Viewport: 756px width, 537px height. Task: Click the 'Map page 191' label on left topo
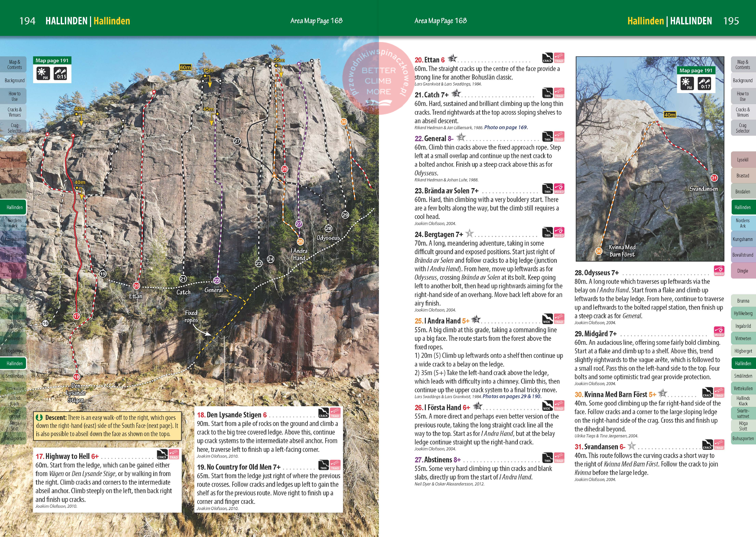point(52,60)
